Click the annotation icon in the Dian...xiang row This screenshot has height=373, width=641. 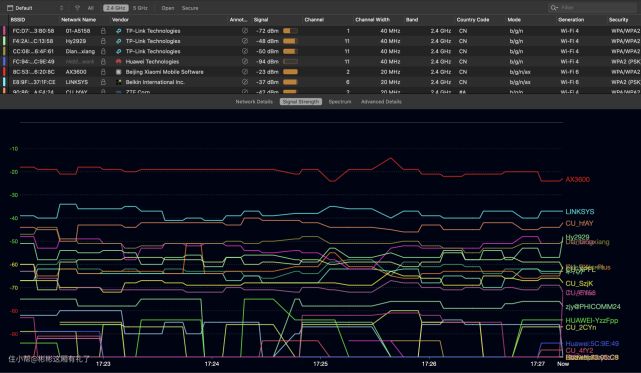(x=245, y=51)
